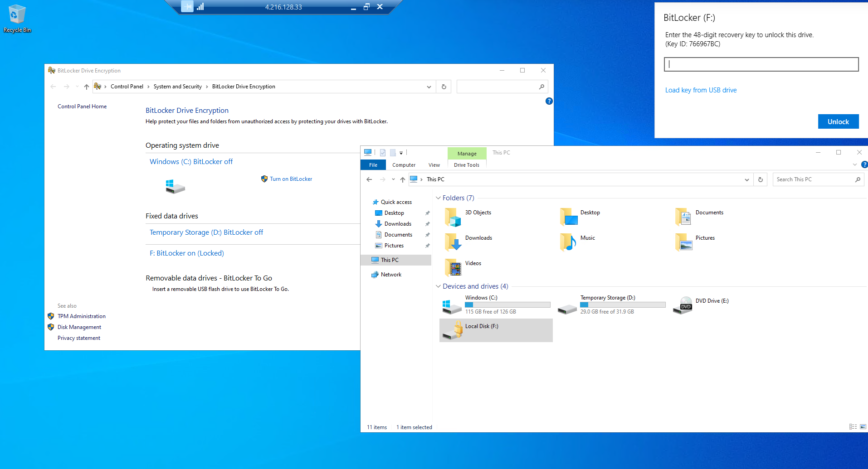Go up one level in File Explorer

403,179
